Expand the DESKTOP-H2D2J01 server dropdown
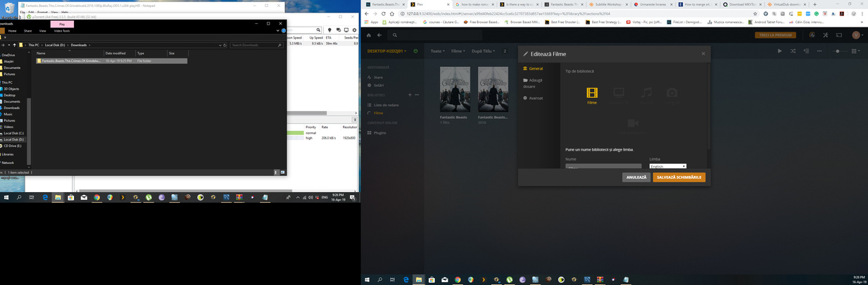868x285 pixels. [x=388, y=51]
